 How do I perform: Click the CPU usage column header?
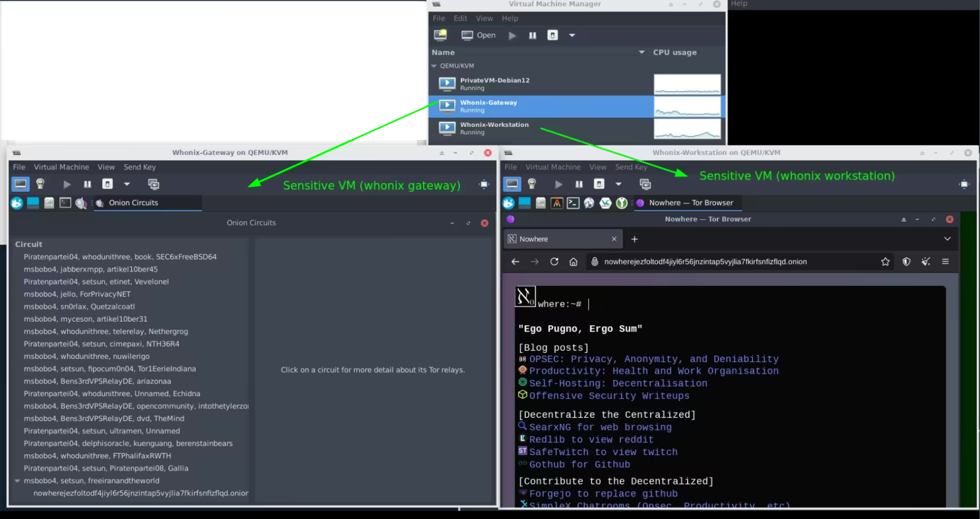point(675,52)
